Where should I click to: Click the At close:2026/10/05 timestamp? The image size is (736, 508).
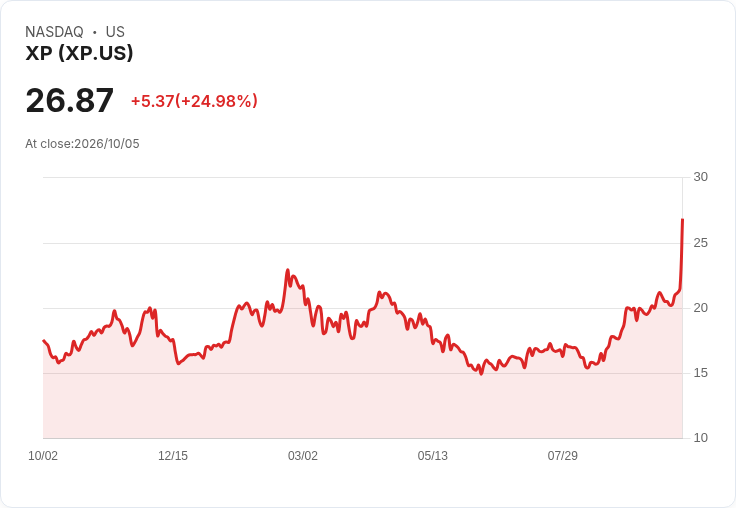82,144
